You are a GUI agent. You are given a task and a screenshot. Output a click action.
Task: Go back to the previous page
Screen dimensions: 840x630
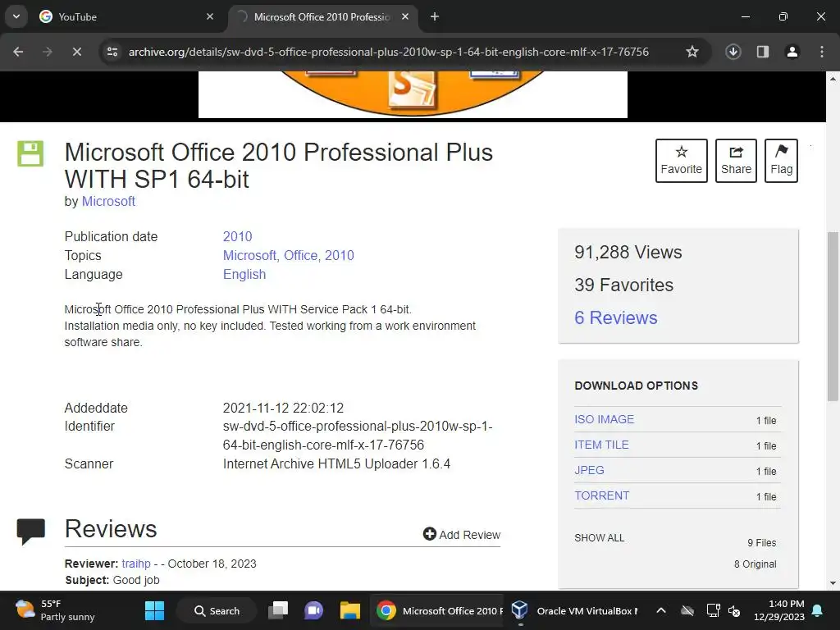click(x=18, y=52)
